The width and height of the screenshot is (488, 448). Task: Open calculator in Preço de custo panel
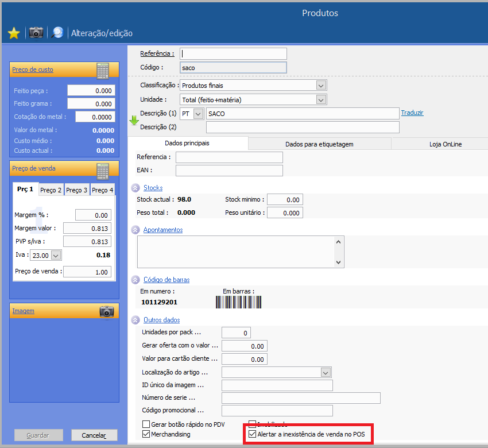pyautogui.click(x=103, y=70)
